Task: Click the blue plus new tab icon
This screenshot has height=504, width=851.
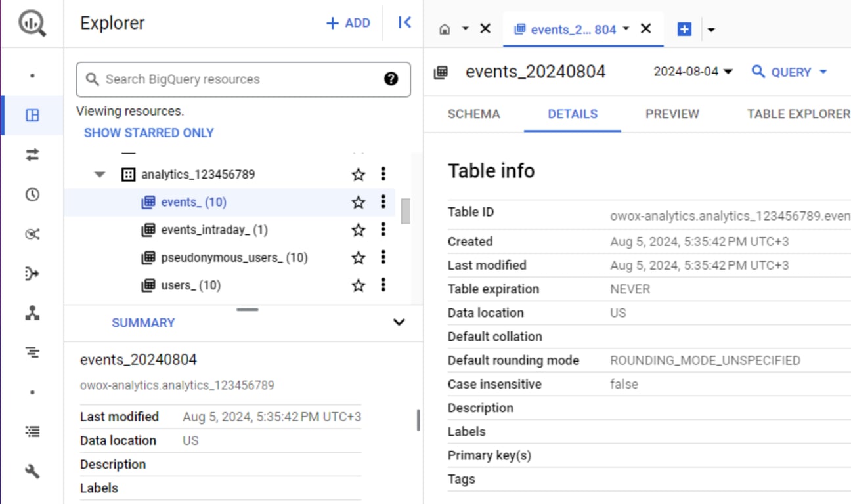Action: [684, 30]
